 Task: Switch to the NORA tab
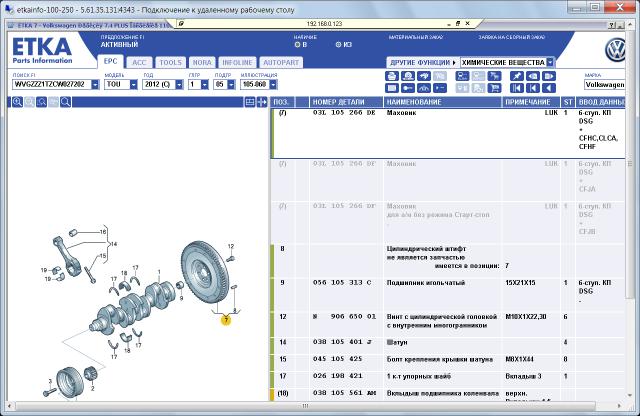(202, 62)
